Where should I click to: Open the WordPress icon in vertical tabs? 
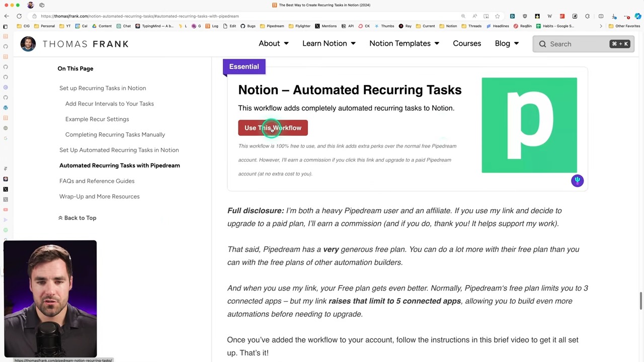(x=6, y=108)
